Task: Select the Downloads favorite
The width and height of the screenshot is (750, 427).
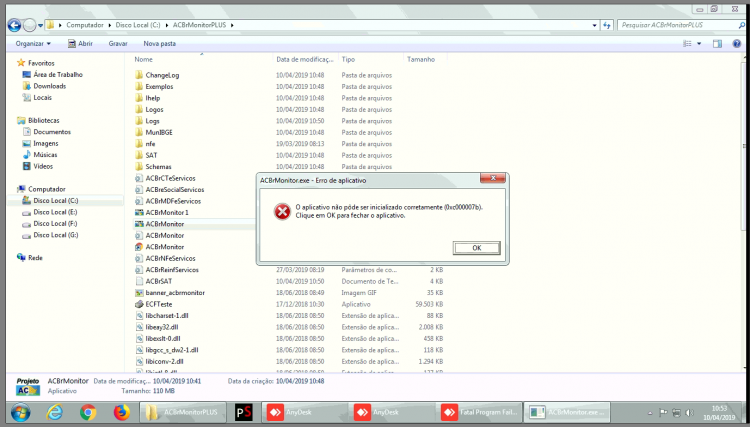Action: 50,86
